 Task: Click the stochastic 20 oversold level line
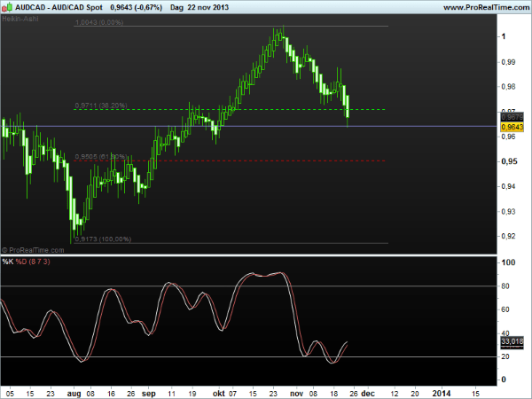(248, 356)
